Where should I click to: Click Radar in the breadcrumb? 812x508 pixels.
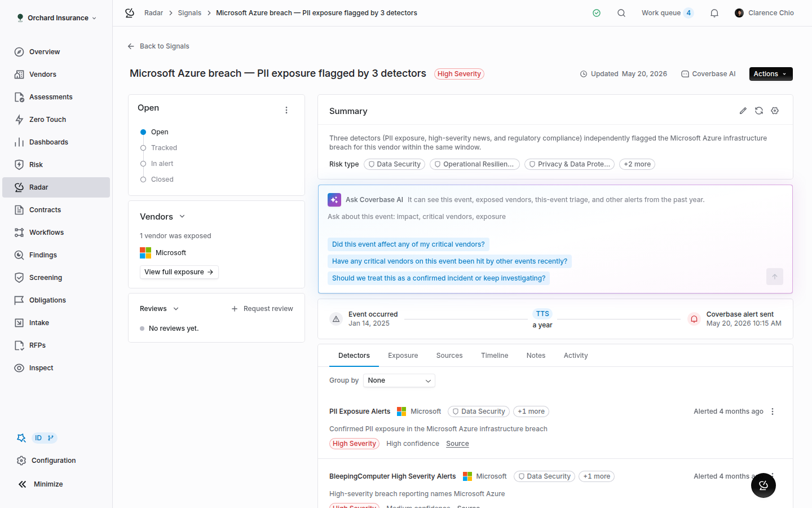pos(153,13)
